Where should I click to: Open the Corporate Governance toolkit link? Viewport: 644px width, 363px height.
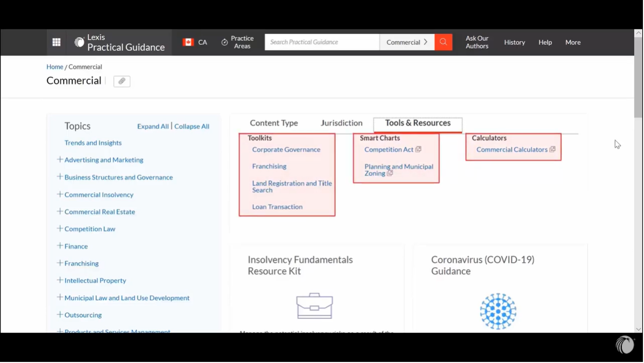(286, 150)
